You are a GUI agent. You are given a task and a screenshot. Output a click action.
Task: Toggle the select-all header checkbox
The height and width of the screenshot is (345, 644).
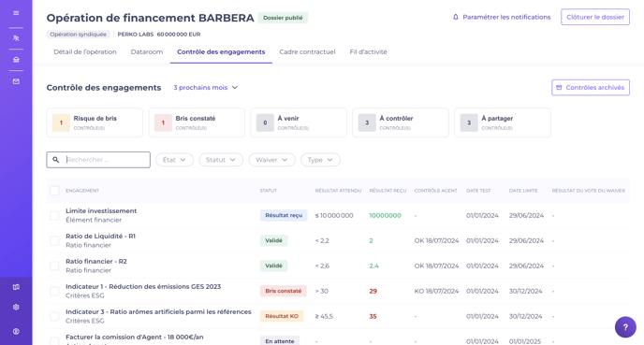(x=54, y=191)
